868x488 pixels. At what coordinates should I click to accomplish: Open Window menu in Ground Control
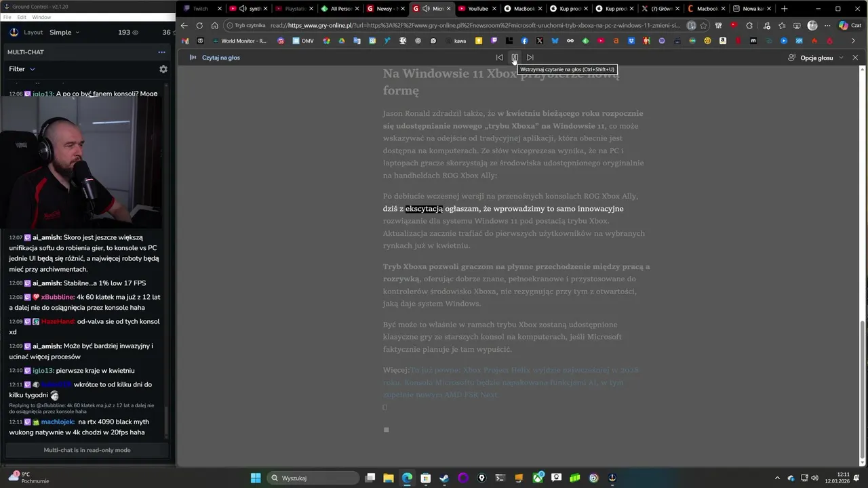tap(41, 17)
